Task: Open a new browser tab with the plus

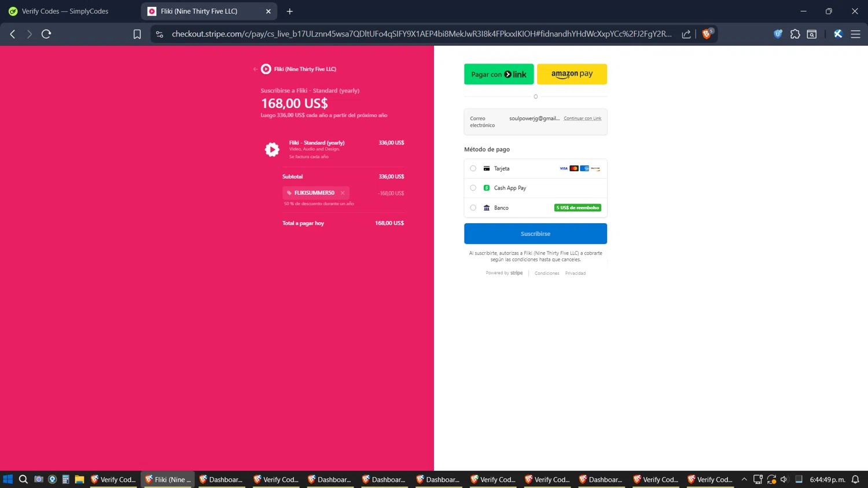Action: 290,12
